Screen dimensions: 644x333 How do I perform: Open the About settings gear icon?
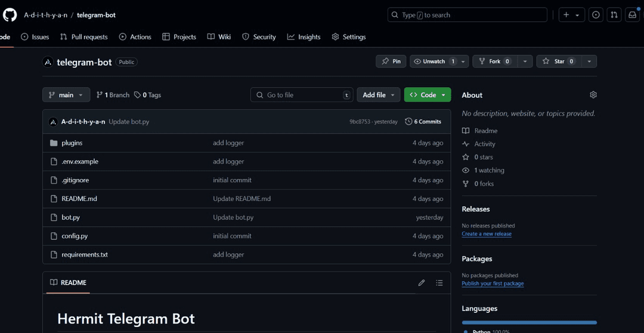(593, 95)
